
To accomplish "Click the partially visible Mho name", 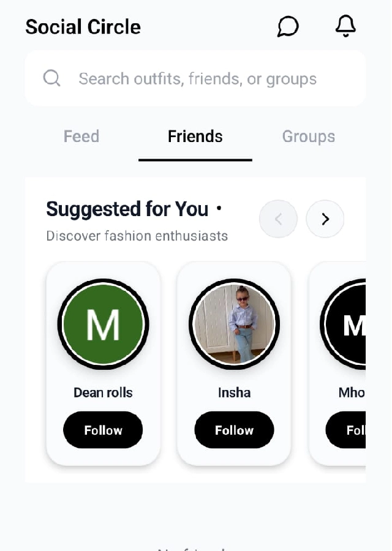I will (x=352, y=392).
